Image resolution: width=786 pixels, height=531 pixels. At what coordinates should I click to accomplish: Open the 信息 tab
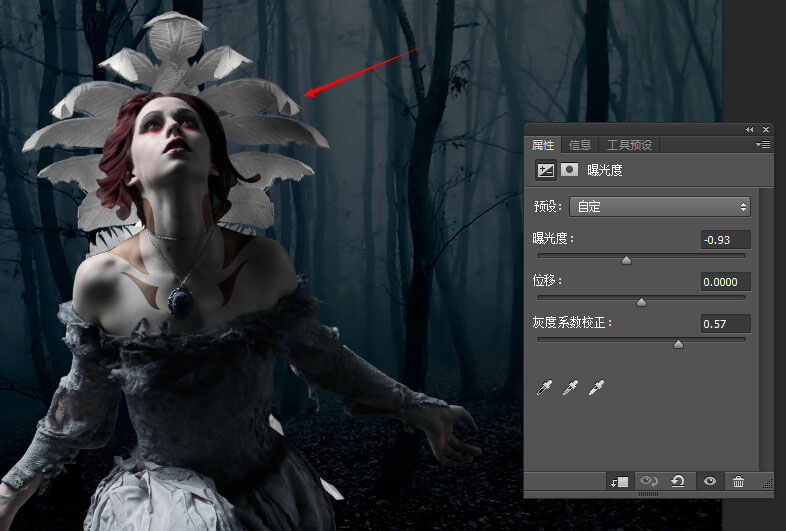[x=580, y=145]
